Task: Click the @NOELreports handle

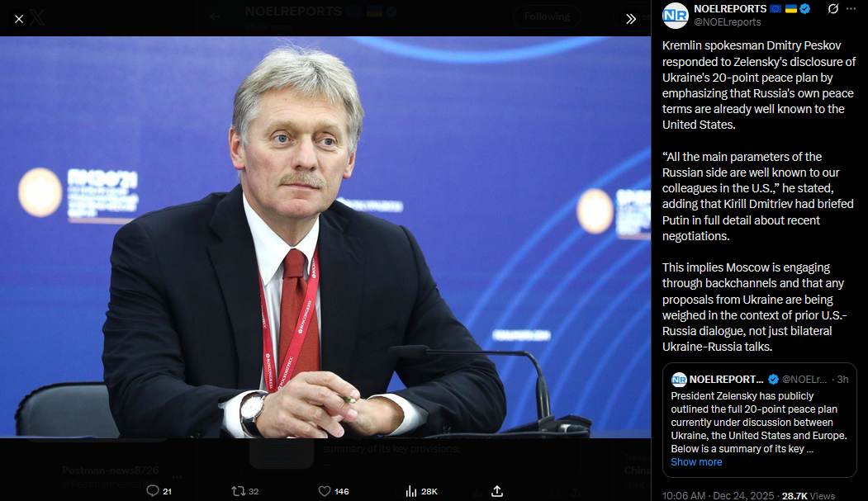Action: [728, 22]
